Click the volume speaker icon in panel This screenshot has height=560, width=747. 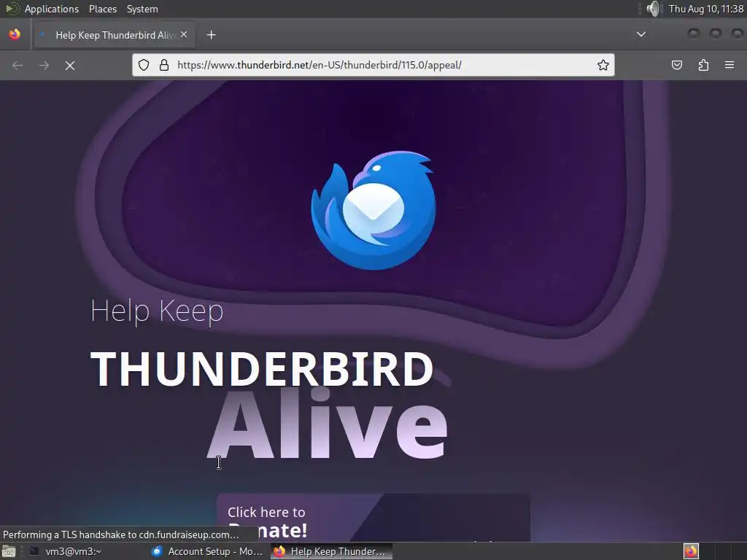pos(654,9)
